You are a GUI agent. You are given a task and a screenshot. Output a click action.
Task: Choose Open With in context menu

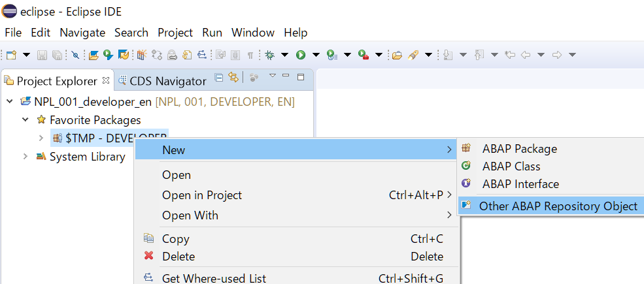[296, 215]
